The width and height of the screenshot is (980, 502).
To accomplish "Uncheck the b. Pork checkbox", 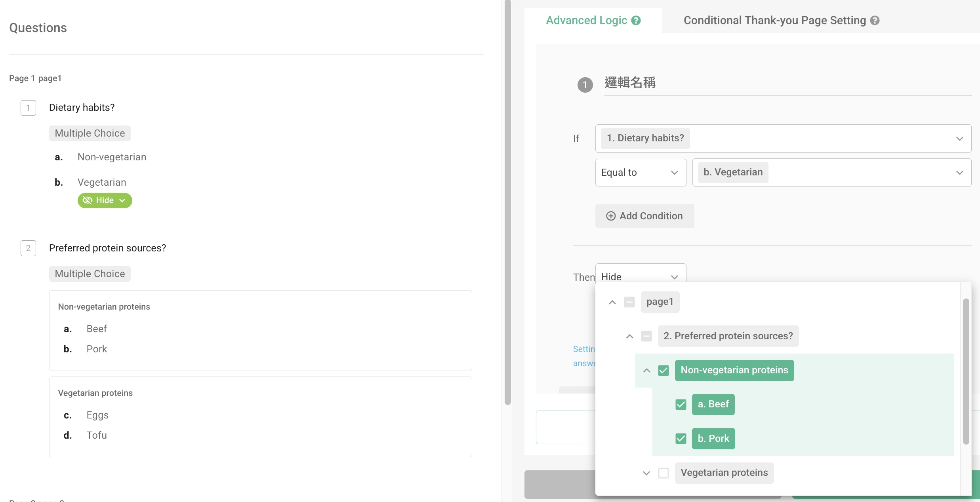I will [681, 439].
